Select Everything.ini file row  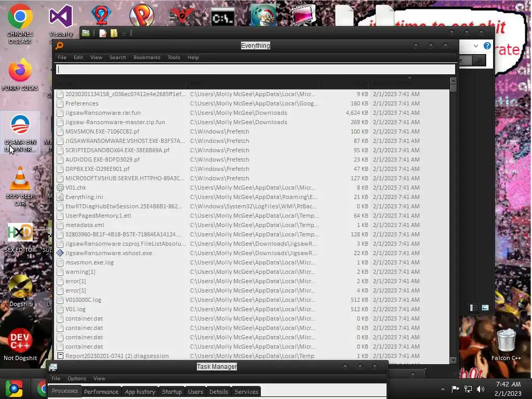pos(252,197)
